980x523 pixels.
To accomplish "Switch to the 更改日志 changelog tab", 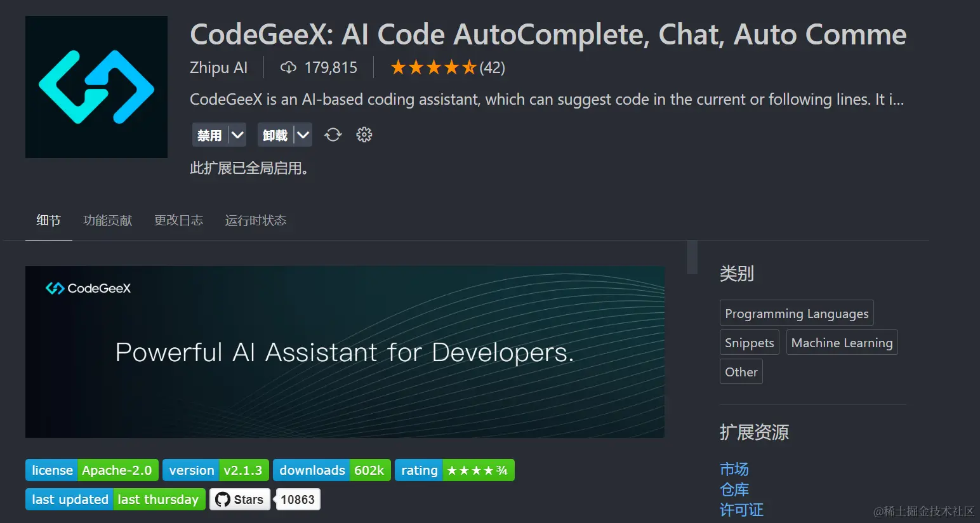I will [178, 220].
